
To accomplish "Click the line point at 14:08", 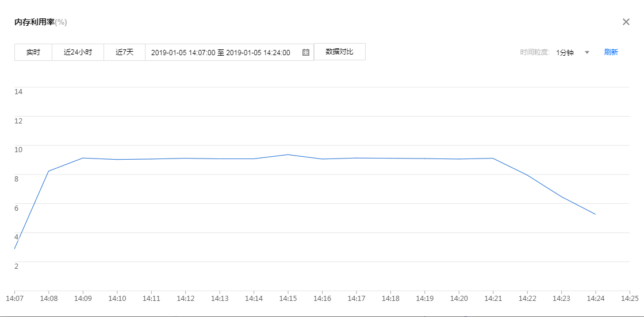I will [x=48, y=171].
